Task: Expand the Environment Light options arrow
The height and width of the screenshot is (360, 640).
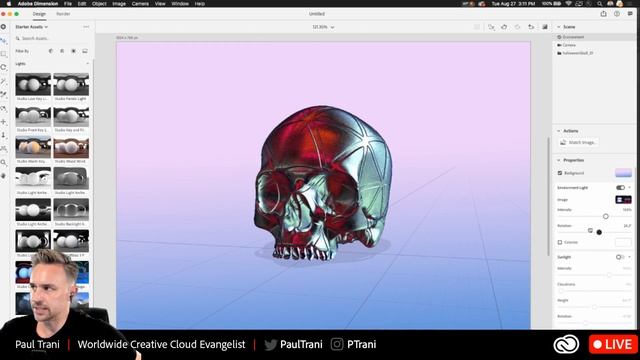Action: click(x=630, y=188)
